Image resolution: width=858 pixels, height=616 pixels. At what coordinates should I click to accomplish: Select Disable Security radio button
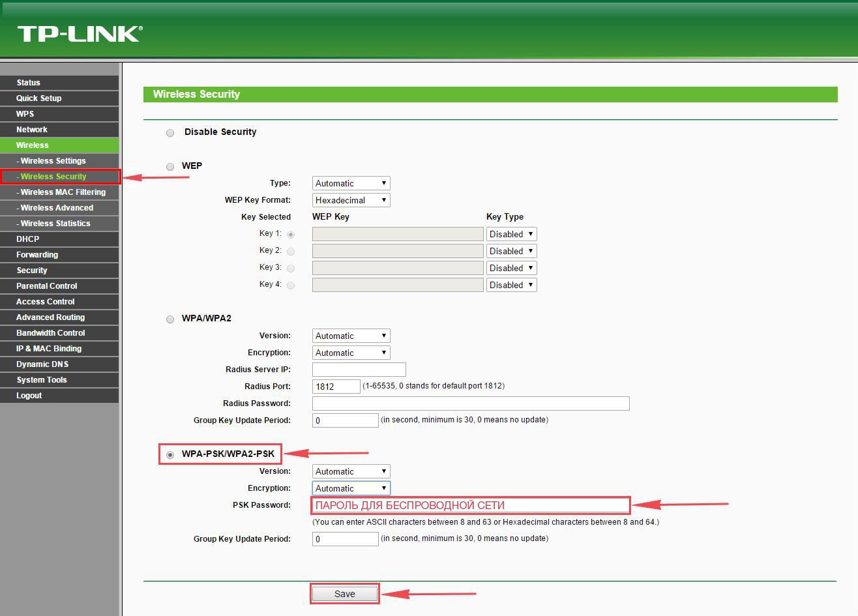click(170, 132)
